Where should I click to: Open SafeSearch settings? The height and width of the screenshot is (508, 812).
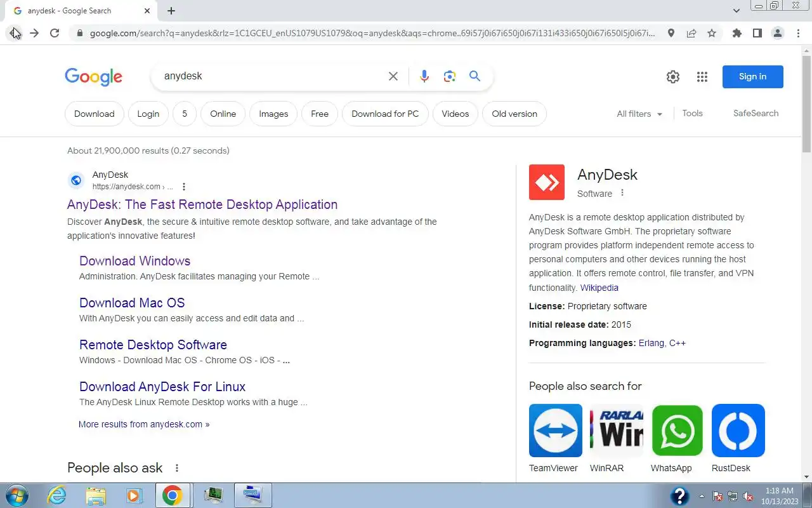pyautogui.click(x=756, y=113)
